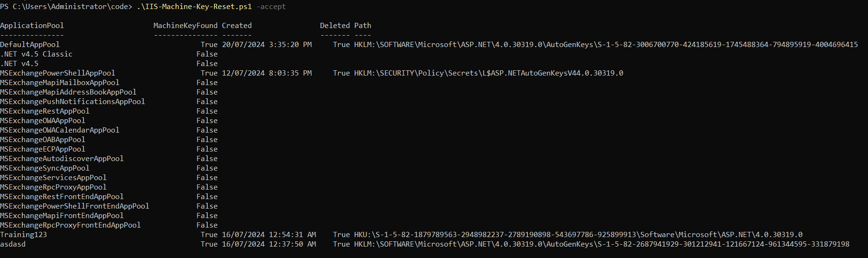Click the Deleted column header
Screen dimensions: 868x258
(x=334, y=26)
